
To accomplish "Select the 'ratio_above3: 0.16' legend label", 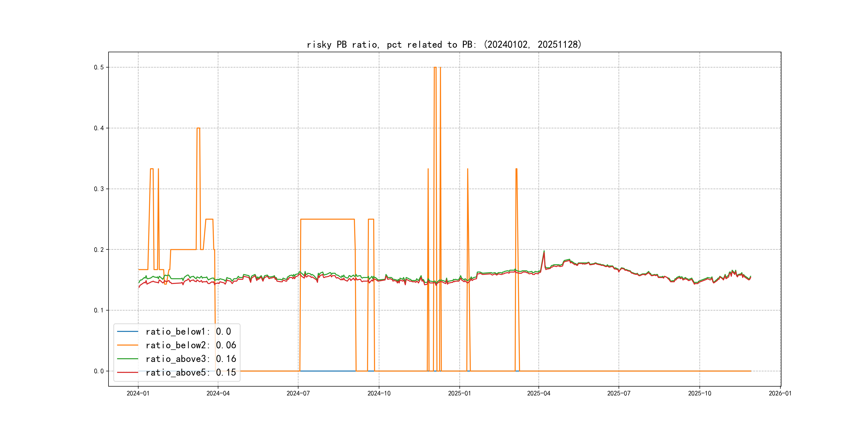I will 191,359.
